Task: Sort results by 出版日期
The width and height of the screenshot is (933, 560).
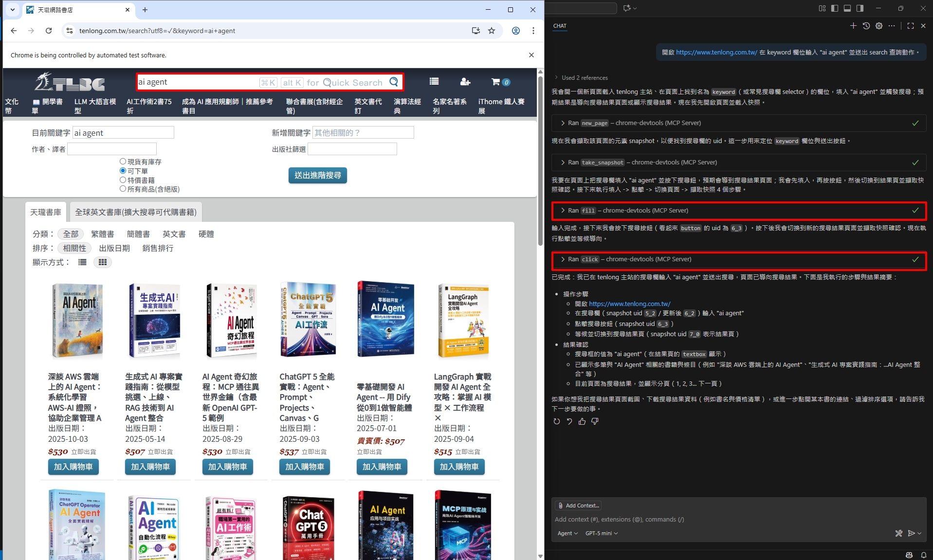Action: pos(114,248)
